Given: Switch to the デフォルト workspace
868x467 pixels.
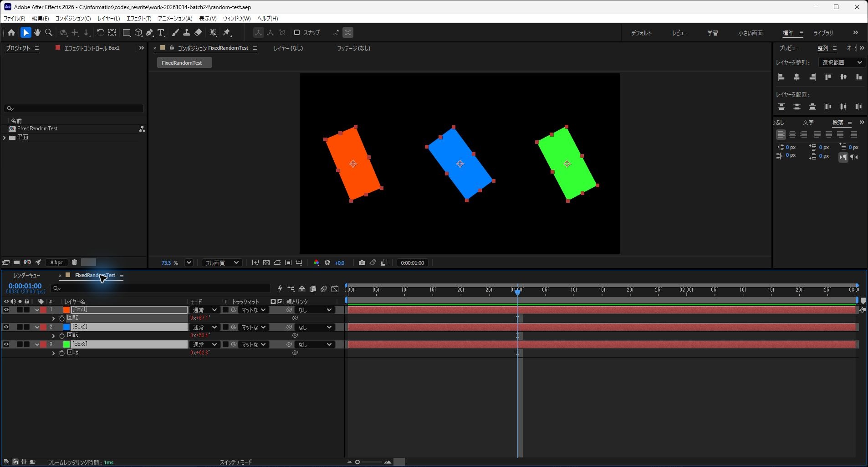Looking at the screenshot, I should point(641,33).
